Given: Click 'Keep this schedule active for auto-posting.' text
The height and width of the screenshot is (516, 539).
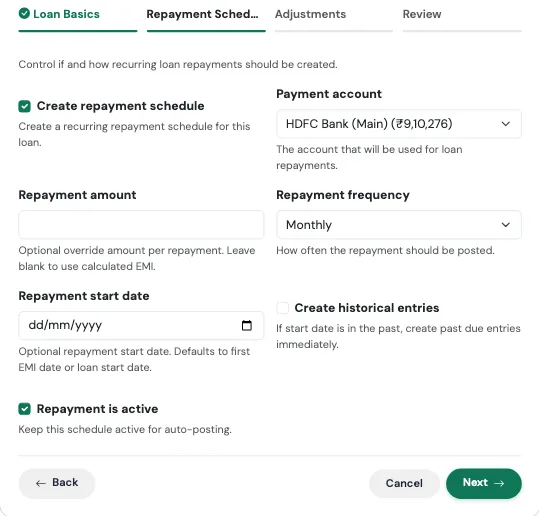Looking at the screenshot, I should click(125, 430).
